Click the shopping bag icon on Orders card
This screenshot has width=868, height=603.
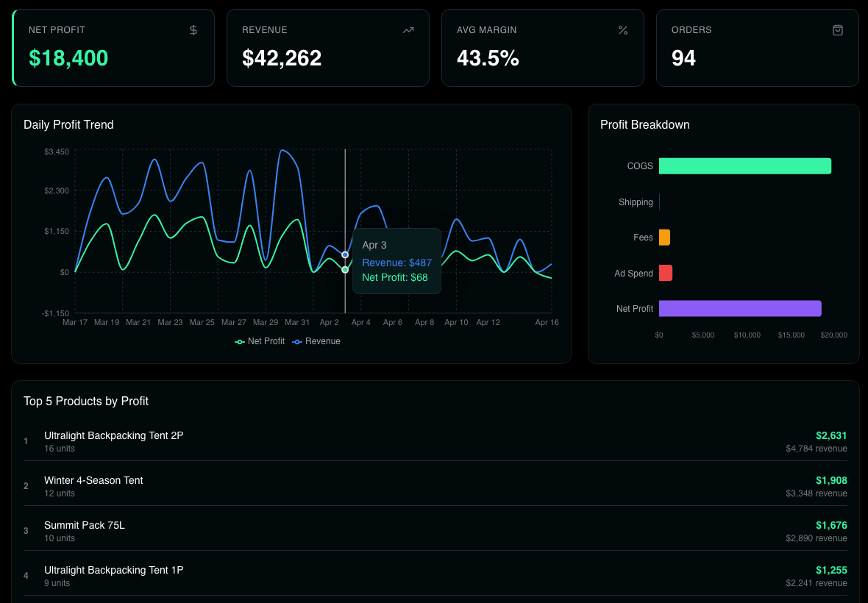tap(838, 30)
